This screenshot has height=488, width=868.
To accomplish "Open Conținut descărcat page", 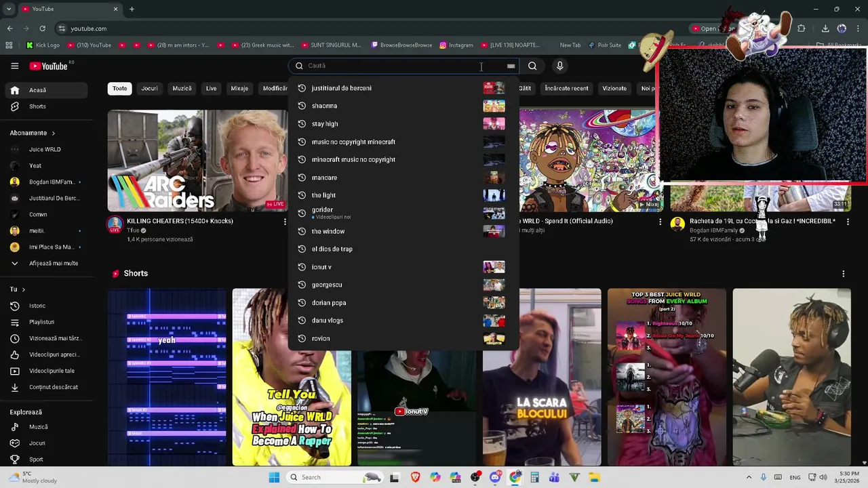I will (x=46, y=387).
